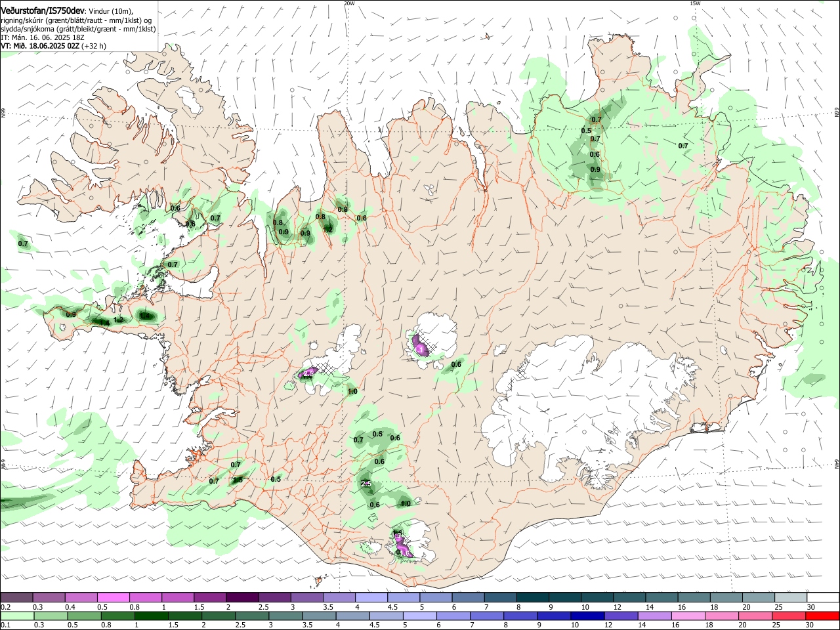Select the light lavender swatch between 4 and 4.5, upper row

(x=371, y=598)
